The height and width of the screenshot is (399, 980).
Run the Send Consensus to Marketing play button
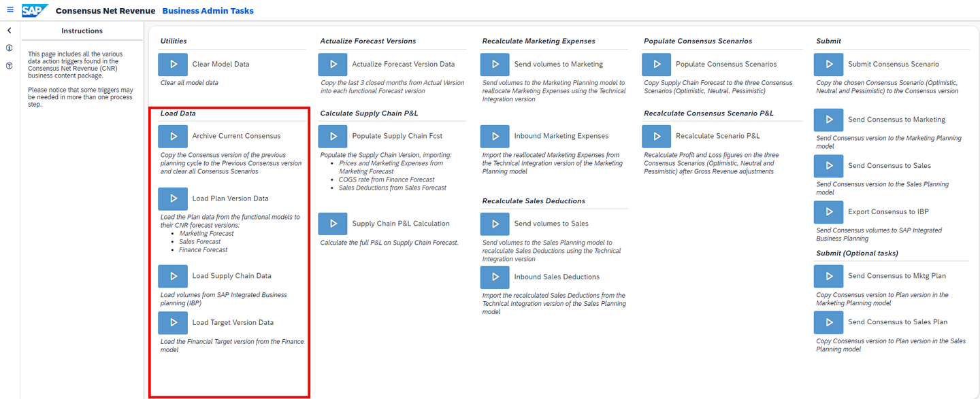[829, 120]
